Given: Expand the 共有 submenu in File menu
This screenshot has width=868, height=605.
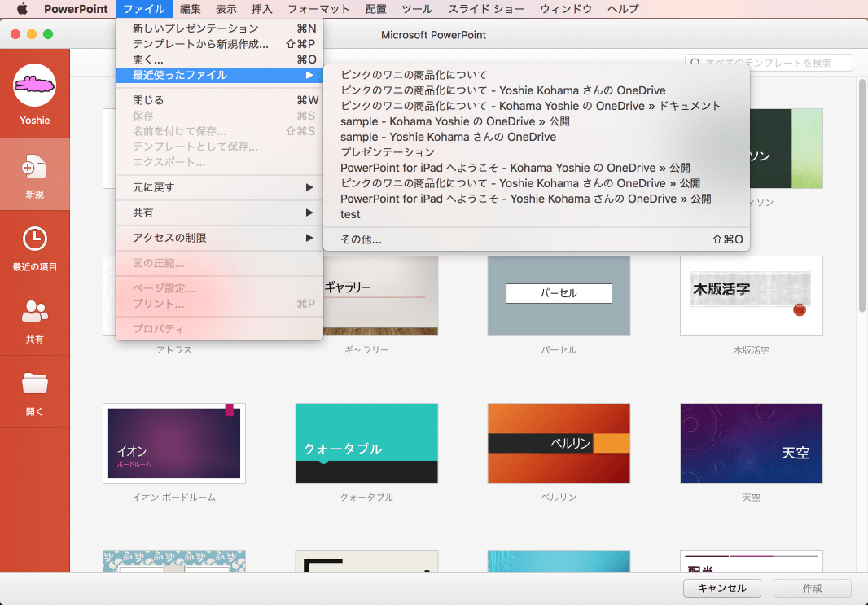Looking at the screenshot, I should [x=219, y=213].
